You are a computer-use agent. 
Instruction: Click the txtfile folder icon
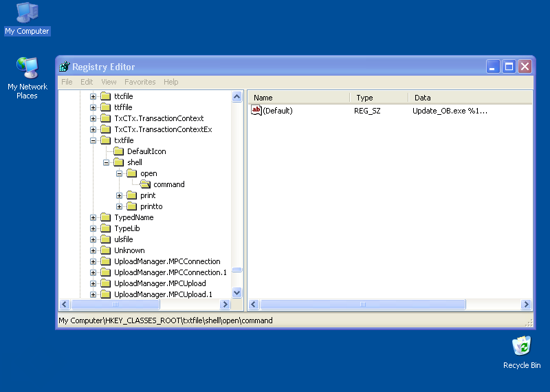[x=106, y=140]
